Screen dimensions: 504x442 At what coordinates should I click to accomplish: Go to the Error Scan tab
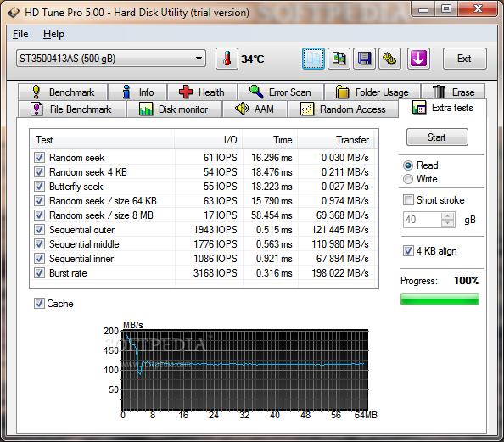tap(281, 92)
